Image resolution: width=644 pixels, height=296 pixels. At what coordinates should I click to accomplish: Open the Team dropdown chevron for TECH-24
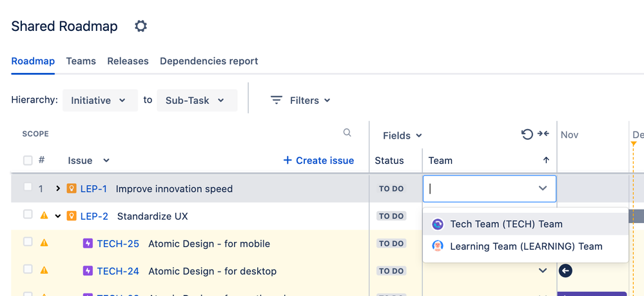click(x=543, y=270)
